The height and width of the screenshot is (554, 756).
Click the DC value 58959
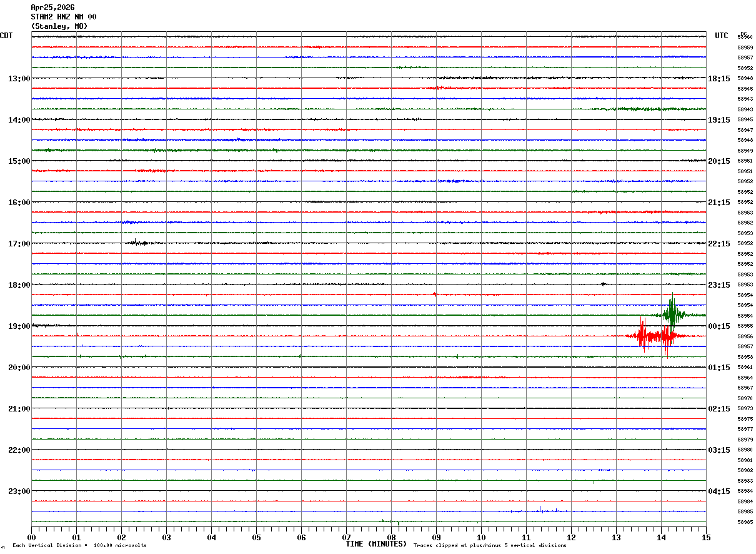[x=745, y=48]
